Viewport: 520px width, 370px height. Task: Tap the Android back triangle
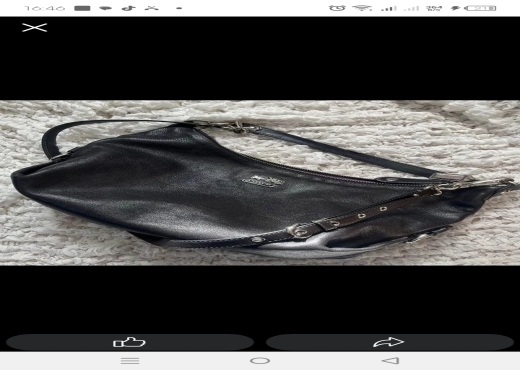390,361
